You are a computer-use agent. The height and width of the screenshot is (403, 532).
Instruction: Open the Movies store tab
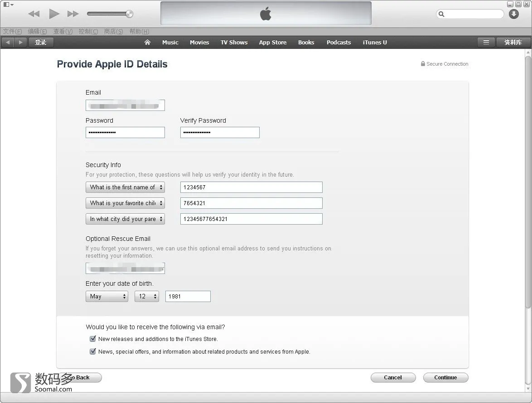pos(199,43)
